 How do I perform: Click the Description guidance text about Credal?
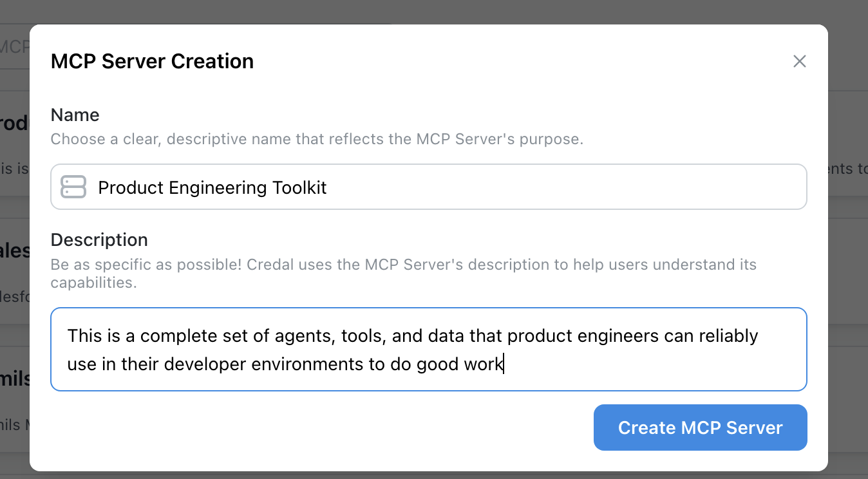coord(403,265)
